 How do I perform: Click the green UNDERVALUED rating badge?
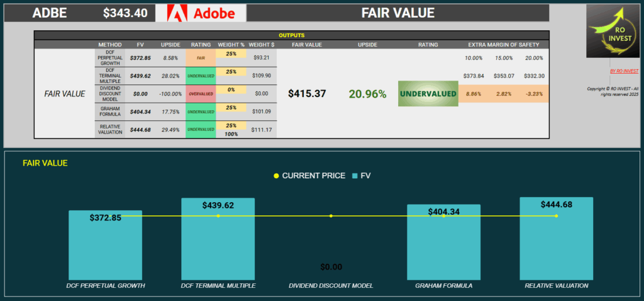coord(428,93)
